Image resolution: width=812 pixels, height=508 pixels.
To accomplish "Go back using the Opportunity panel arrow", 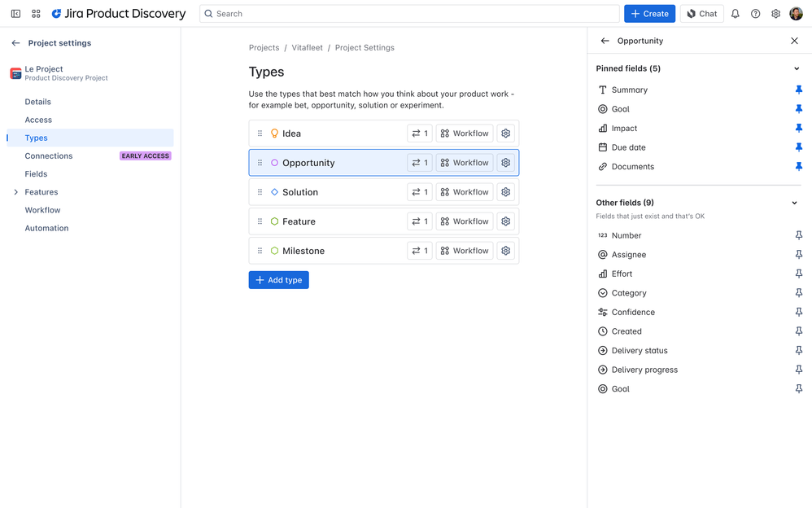I will (x=605, y=41).
